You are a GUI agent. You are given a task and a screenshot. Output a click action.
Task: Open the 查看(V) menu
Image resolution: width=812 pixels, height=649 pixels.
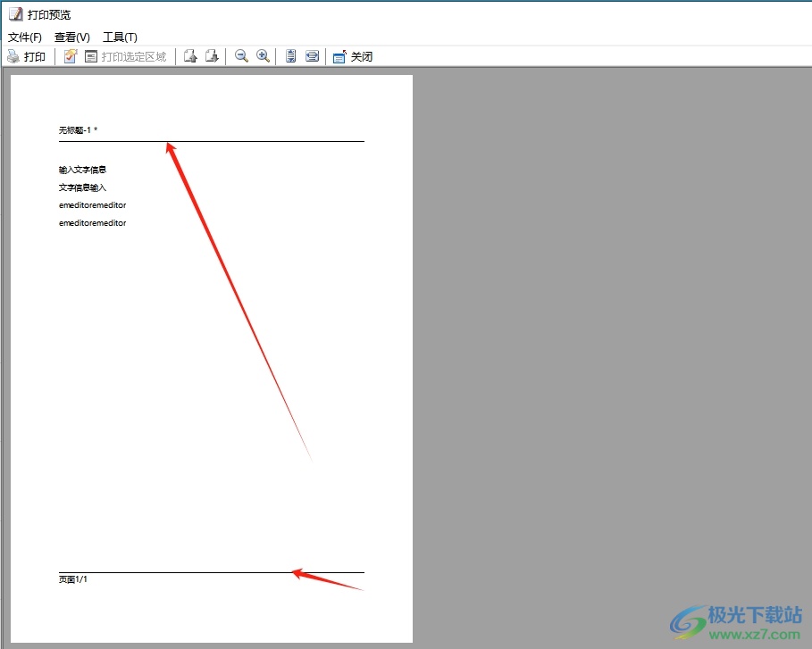tap(72, 37)
